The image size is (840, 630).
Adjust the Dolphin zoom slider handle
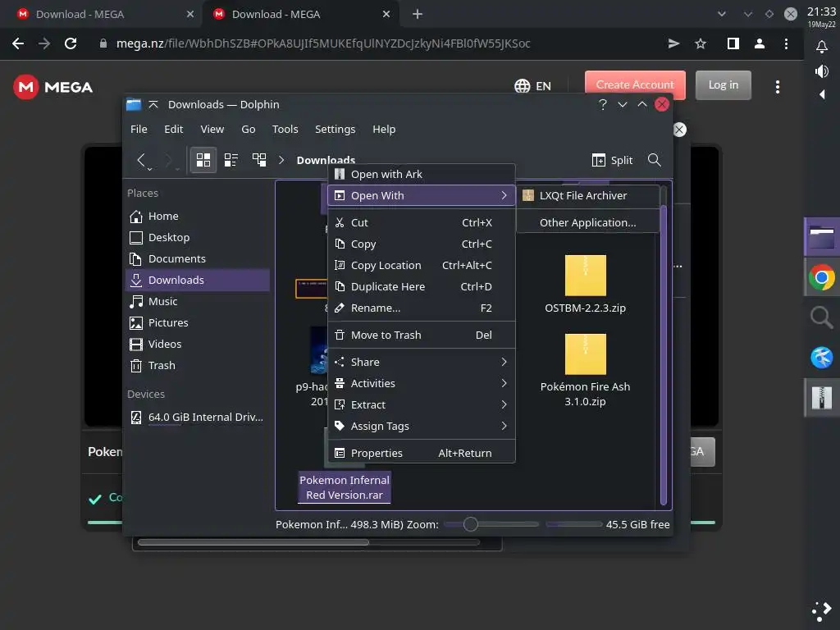pyautogui.click(x=470, y=524)
